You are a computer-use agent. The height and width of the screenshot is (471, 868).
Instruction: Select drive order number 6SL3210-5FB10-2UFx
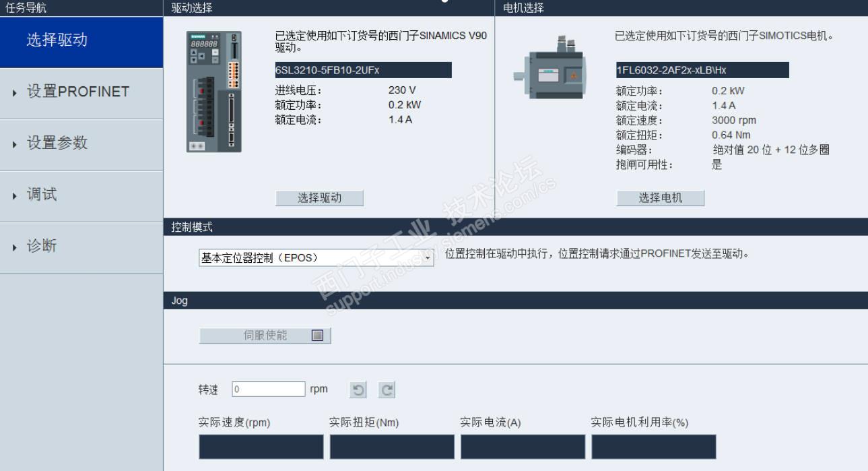pos(364,70)
